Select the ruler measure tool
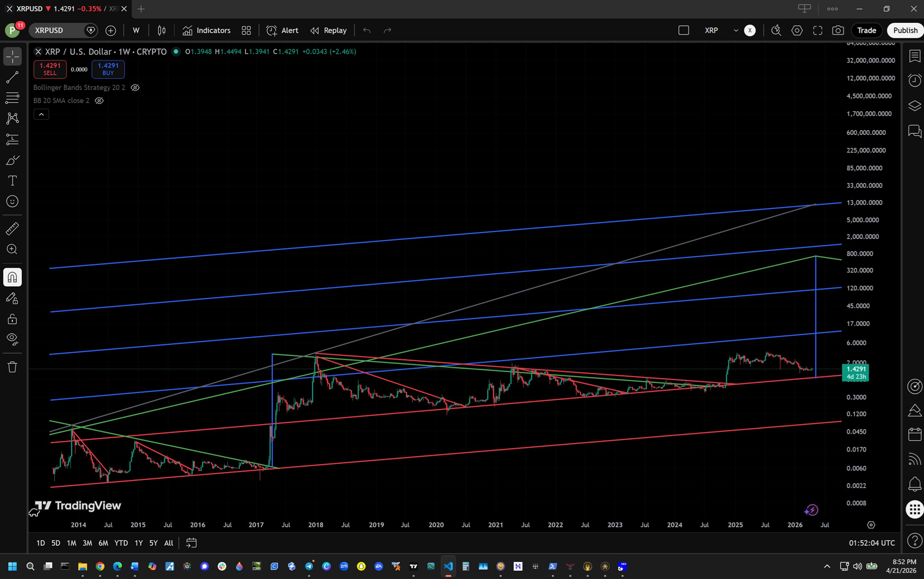The width and height of the screenshot is (924, 579). point(13,229)
